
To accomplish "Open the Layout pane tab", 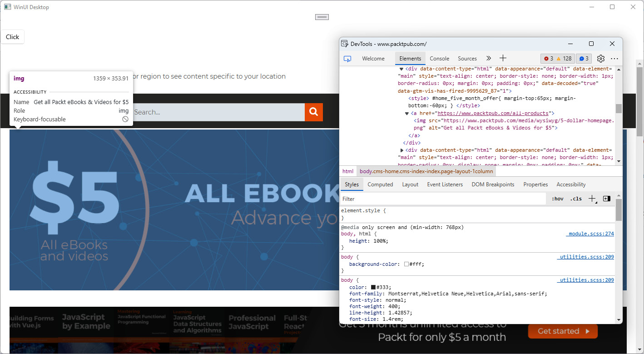I will point(410,184).
